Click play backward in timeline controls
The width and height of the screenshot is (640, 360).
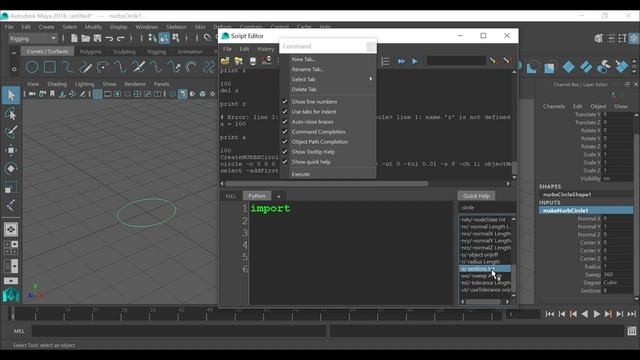click(585, 314)
